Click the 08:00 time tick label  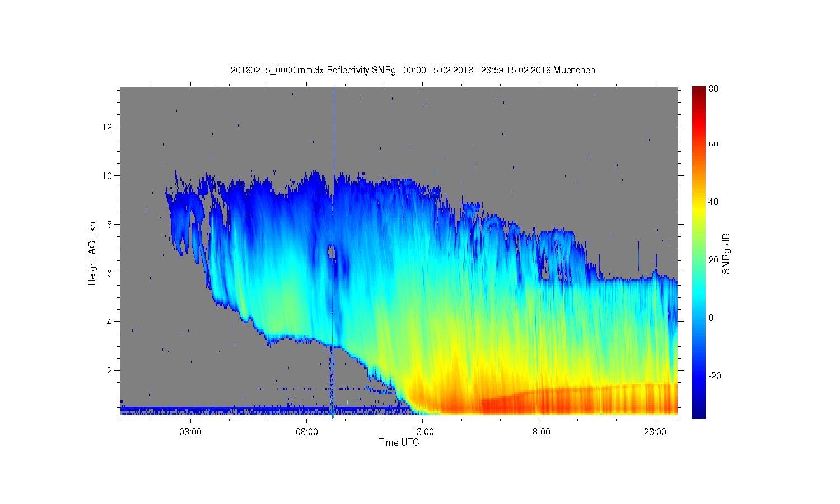[x=307, y=432]
